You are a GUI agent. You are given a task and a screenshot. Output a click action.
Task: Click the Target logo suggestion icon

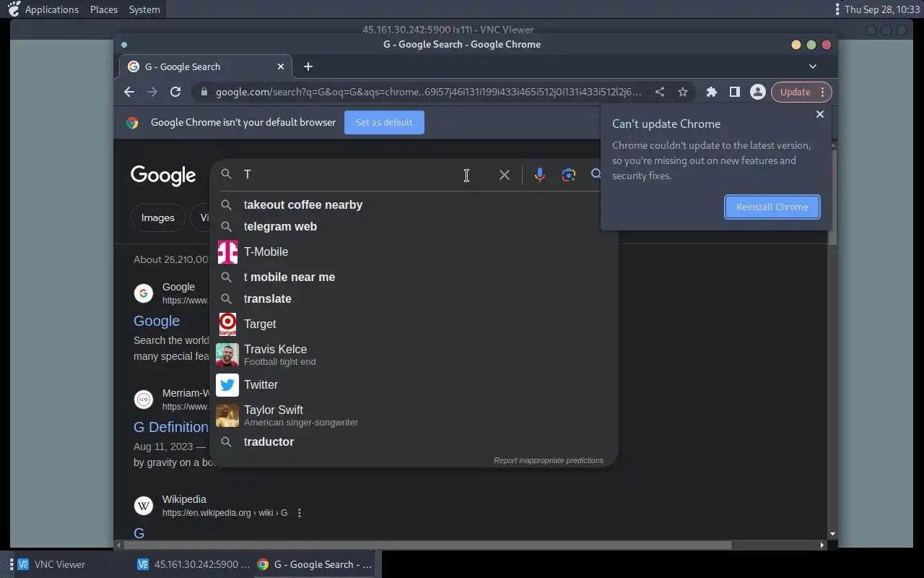point(227,324)
